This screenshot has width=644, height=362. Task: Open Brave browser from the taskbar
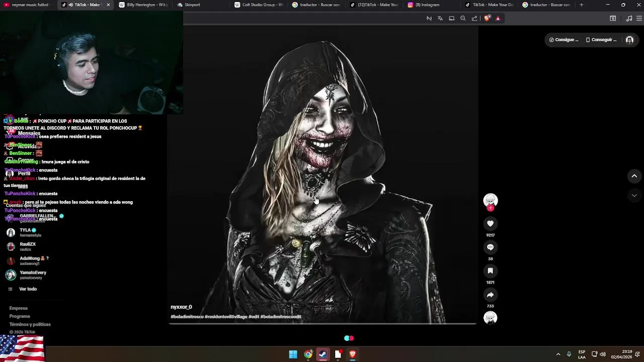(353, 354)
